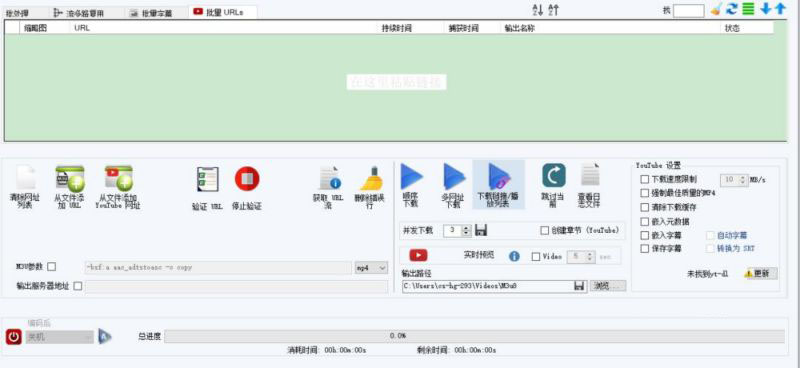Click the 验证 URL checklist icon
The height and width of the screenshot is (368, 800).
tap(207, 179)
